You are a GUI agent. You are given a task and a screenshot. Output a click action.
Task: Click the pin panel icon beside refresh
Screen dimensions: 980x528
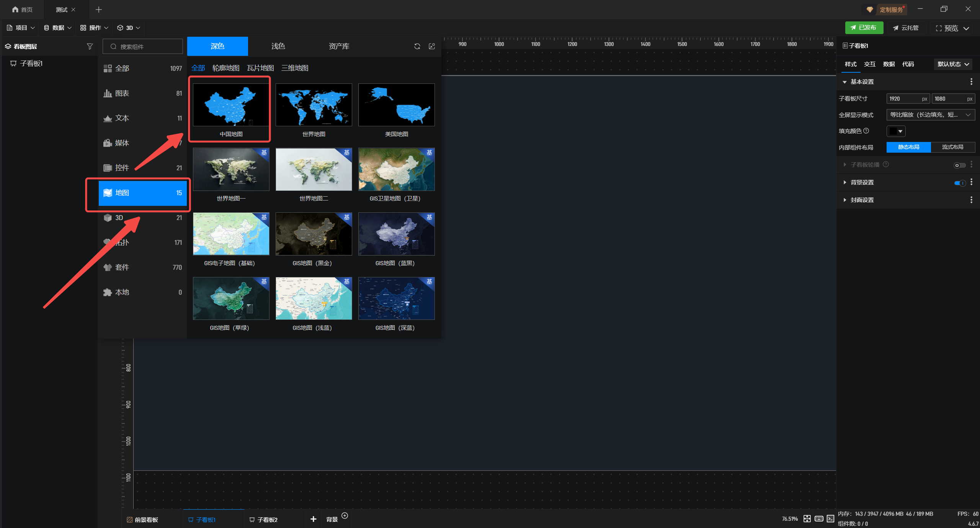(432, 46)
